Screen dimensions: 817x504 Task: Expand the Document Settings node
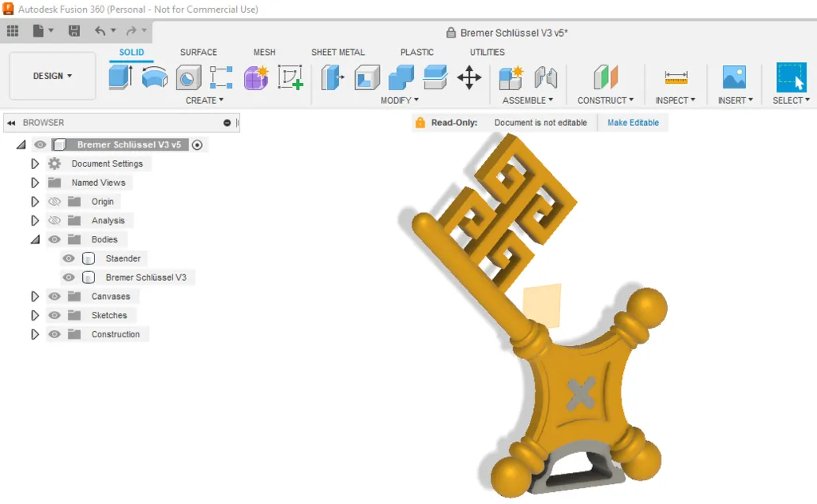[34, 163]
